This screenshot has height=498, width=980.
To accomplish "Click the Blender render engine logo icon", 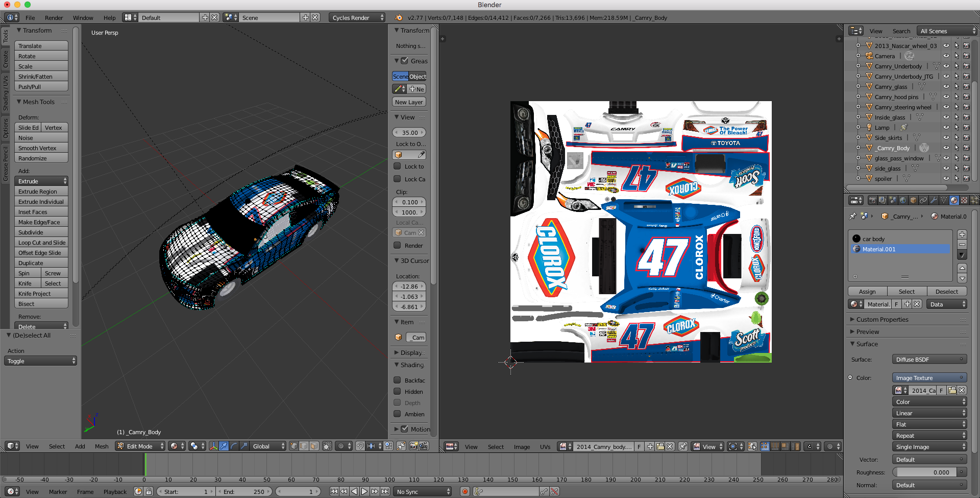I will (x=398, y=17).
